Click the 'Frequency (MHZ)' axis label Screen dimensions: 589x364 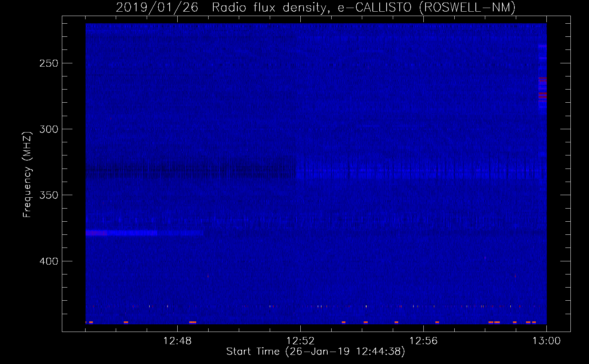click(27, 175)
